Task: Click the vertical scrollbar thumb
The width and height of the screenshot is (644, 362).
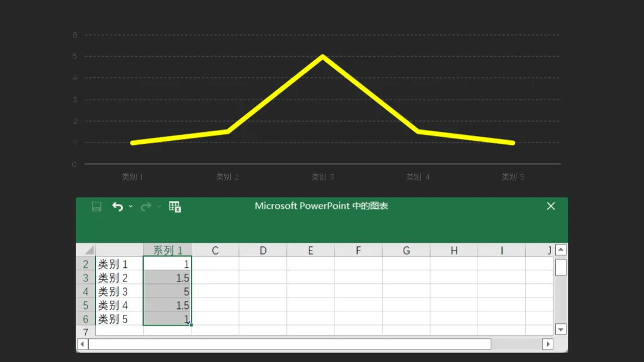Action: [561, 267]
